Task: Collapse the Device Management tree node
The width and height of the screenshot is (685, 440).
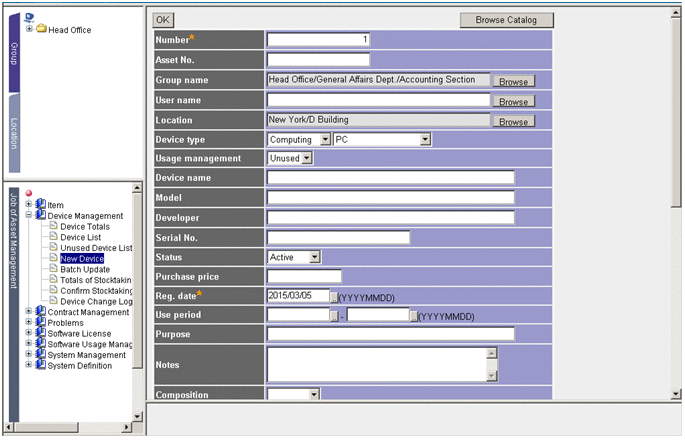Action: tap(29, 215)
